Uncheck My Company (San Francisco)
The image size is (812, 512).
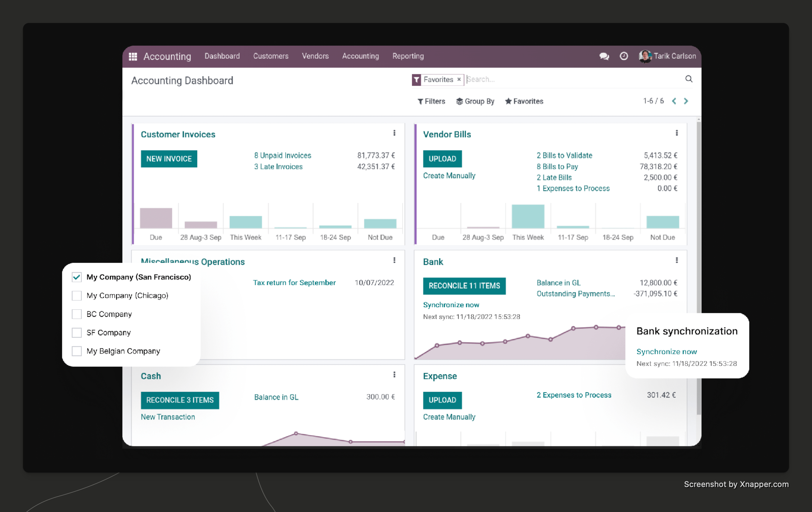77,277
